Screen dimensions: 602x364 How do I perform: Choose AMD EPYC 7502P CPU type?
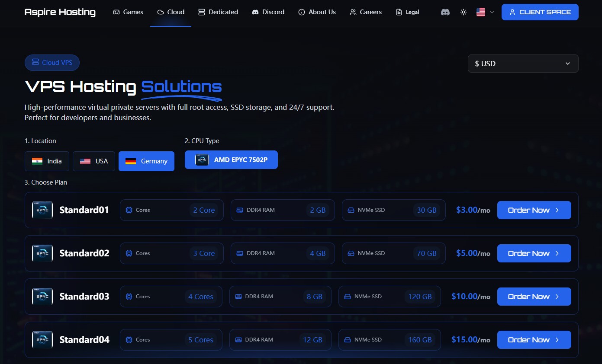(x=231, y=160)
